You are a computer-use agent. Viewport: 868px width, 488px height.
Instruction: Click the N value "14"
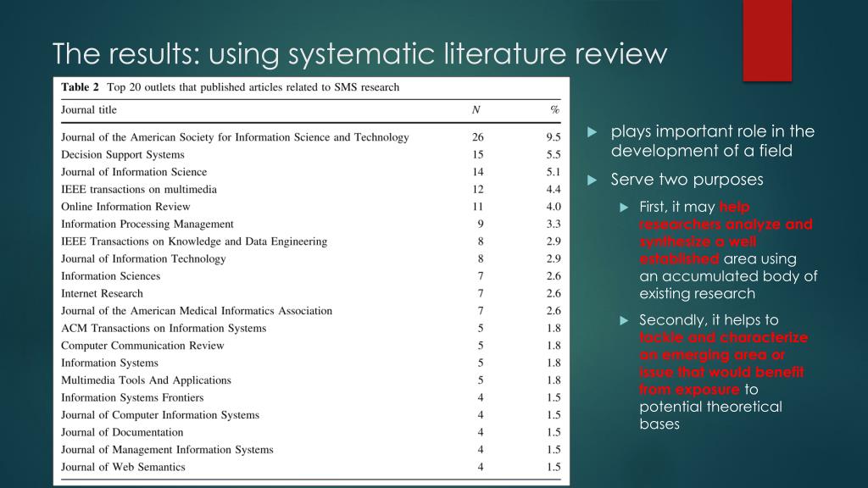pyautogui.click(x=478, y=172)
